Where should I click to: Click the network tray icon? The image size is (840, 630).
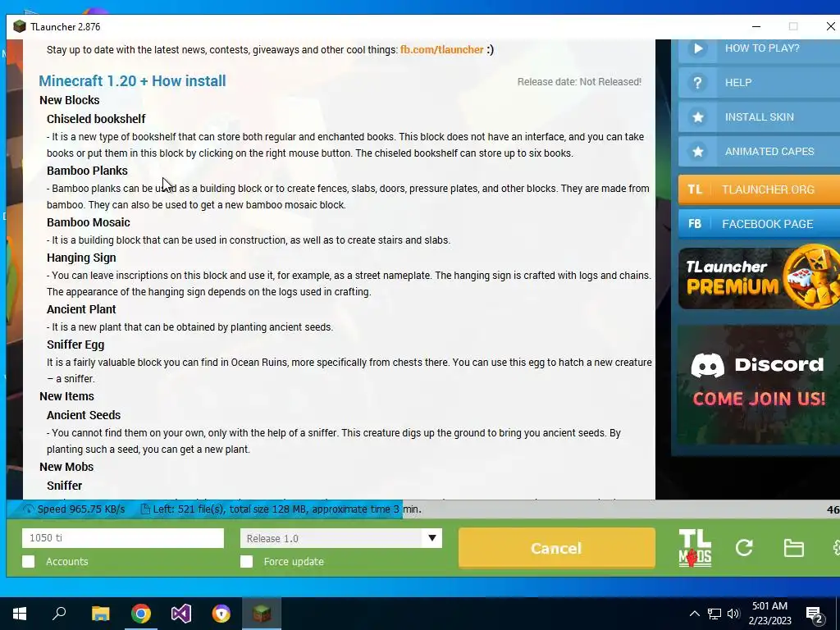point(714,614)
